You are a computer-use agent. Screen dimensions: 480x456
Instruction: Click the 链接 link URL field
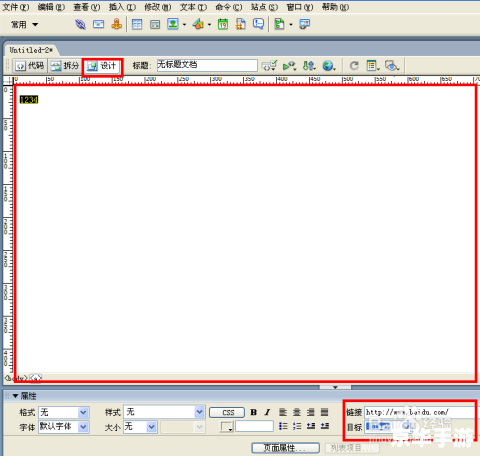click(x=419, y=412)
